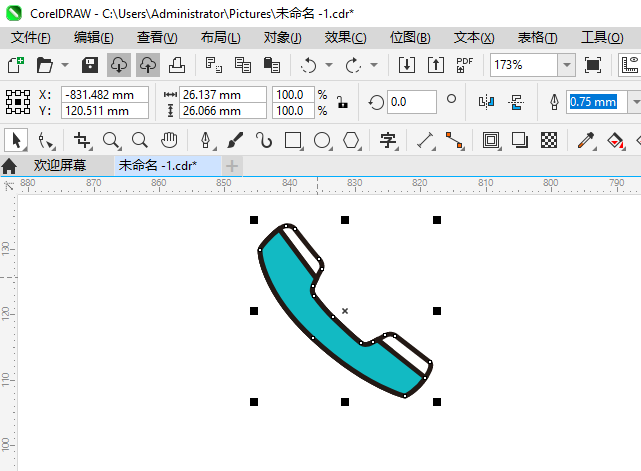The image size is (641, 471).
Task: Open the Redo history dropdown
Action: (x=374, y=65)
